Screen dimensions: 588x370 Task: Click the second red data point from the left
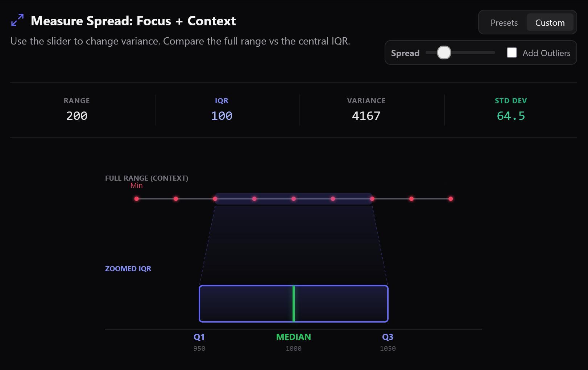[176, 199]
